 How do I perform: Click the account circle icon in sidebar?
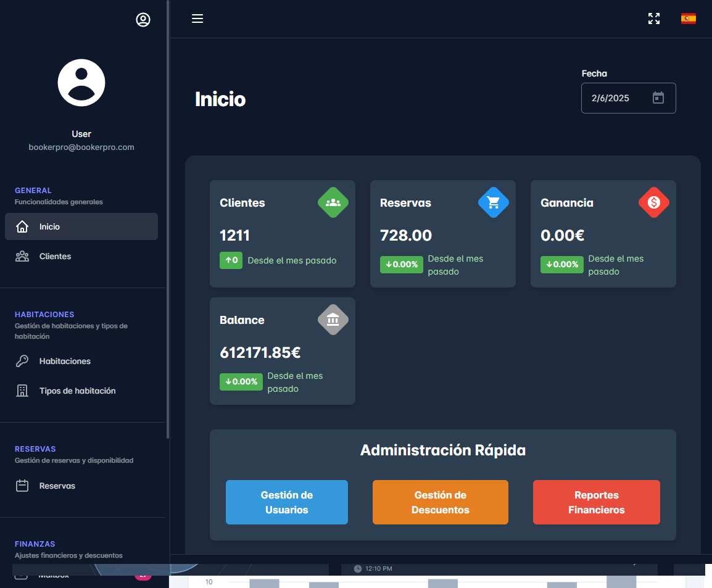pos(143,20)
